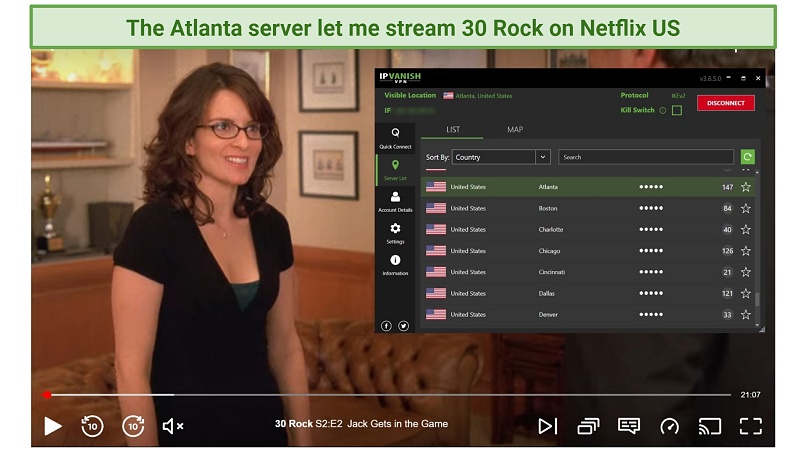Select the Atlanta city name
806x453 pixels.
pos(548,187)
